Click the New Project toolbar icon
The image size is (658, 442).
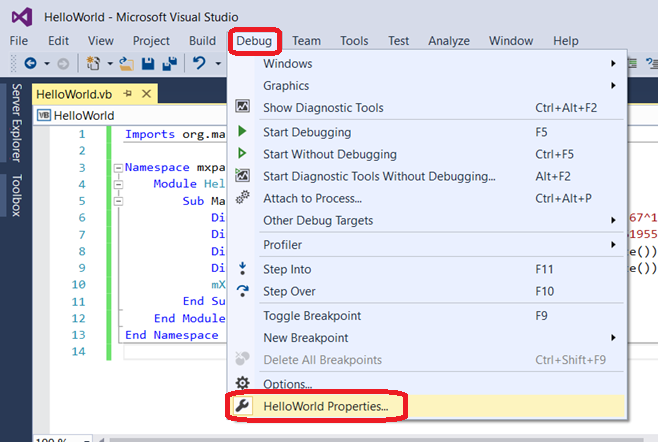pyautogui.click(x=93, y=63)
